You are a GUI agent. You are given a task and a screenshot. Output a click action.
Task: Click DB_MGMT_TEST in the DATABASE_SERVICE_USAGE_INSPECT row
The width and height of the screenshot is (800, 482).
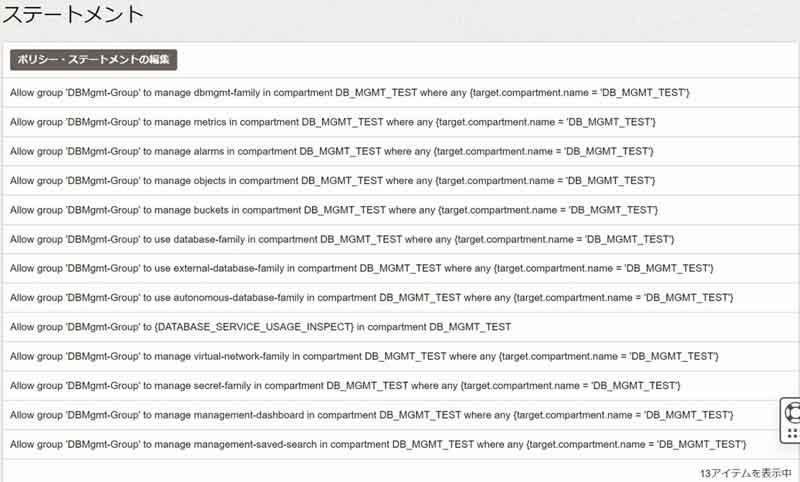coord(470,327)
